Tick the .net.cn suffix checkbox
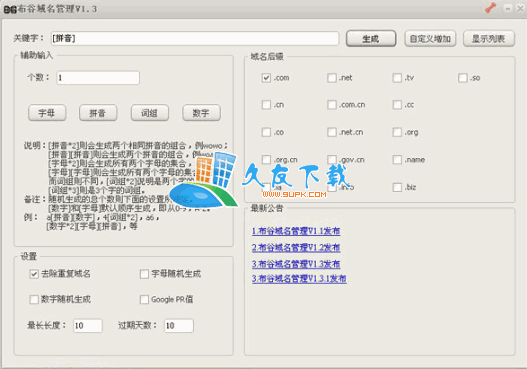Screen dimensions: 527x369 click(332, 132)
